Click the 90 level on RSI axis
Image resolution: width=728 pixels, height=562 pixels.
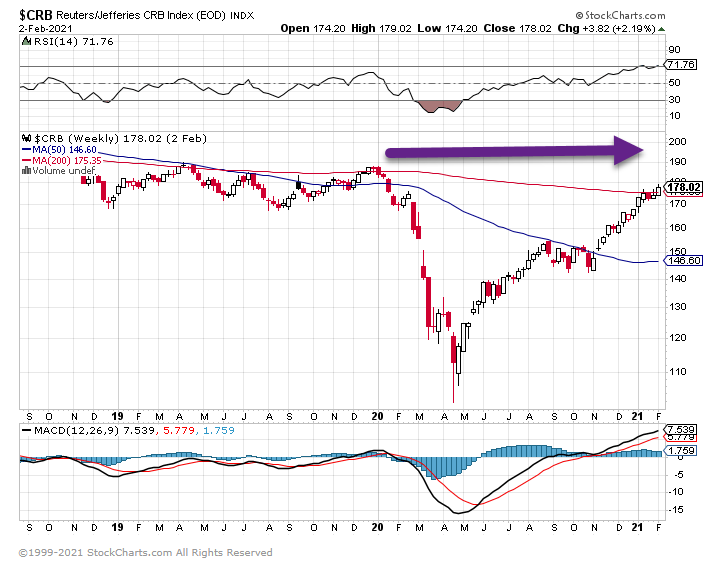pyautogui.click(x=675, y=50)
